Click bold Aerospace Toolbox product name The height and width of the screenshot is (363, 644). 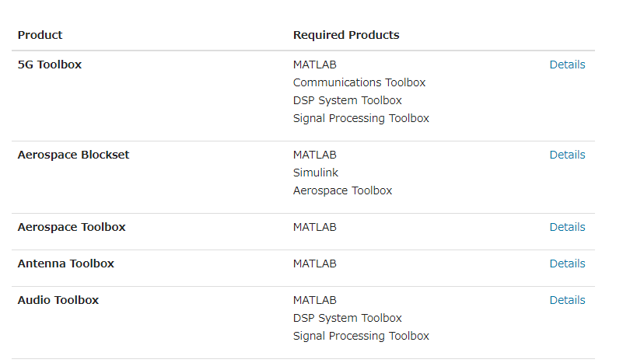tap(72, 227)
